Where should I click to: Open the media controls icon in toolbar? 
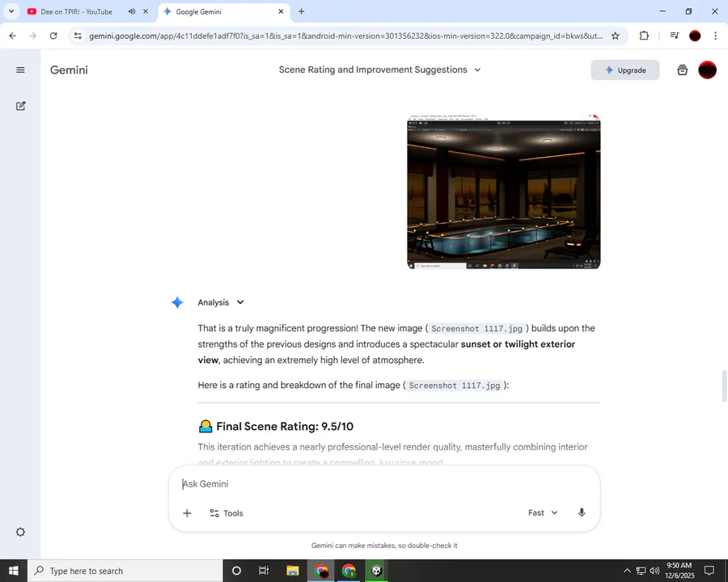(675, 36)
